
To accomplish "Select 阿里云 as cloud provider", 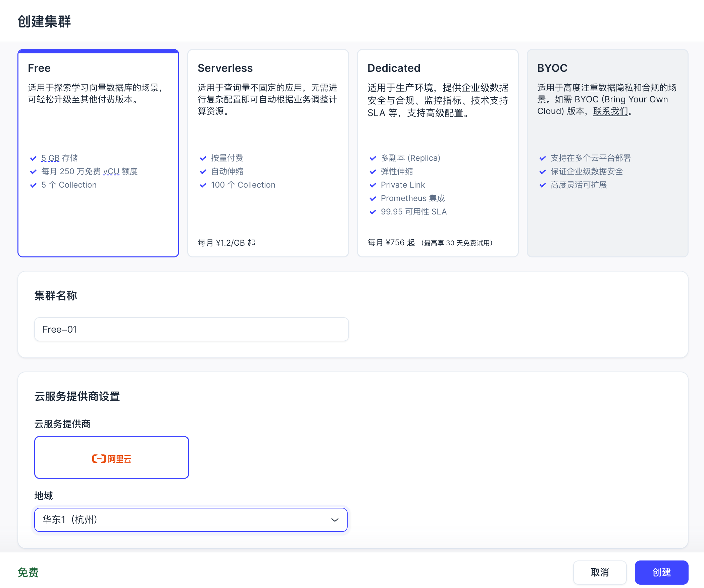I will (x=111, y=457).
